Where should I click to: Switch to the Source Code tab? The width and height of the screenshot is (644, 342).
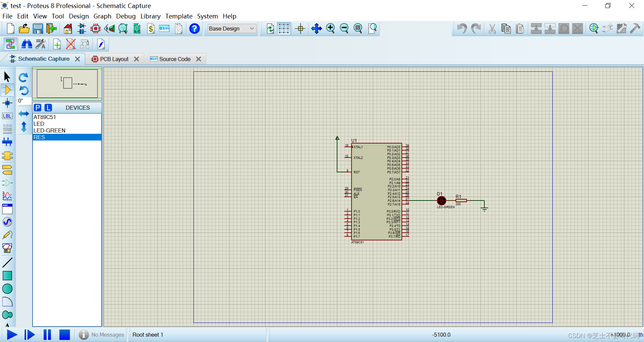coord(175,59)
